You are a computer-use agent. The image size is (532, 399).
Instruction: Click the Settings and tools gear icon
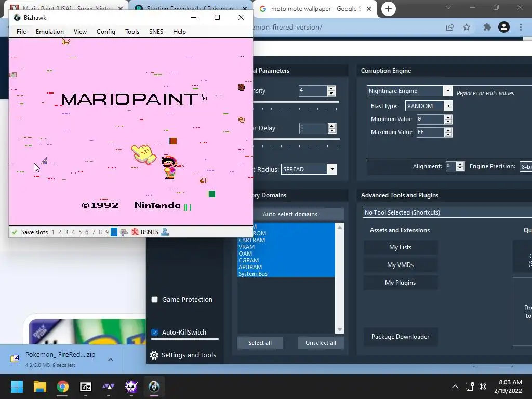coord(154,355)
